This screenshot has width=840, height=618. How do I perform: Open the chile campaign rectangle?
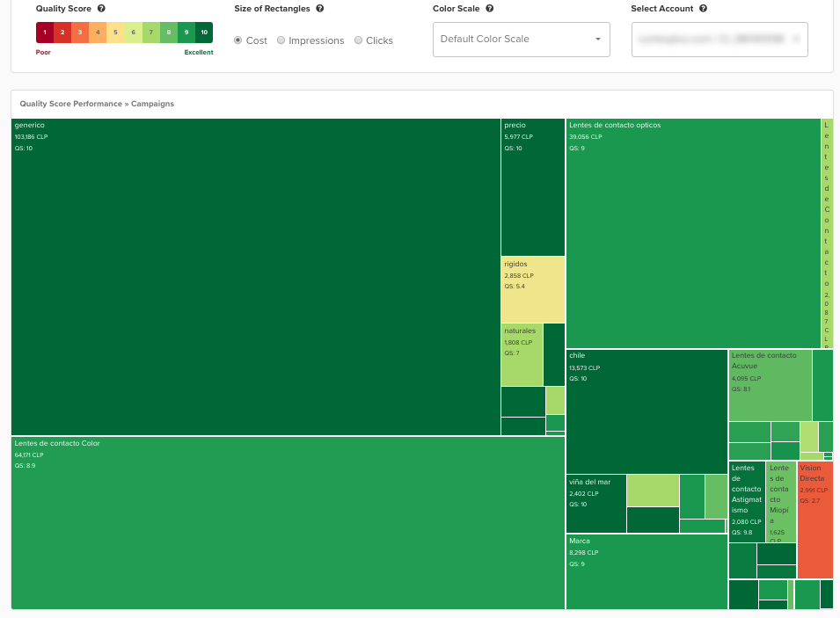(647, 411)
